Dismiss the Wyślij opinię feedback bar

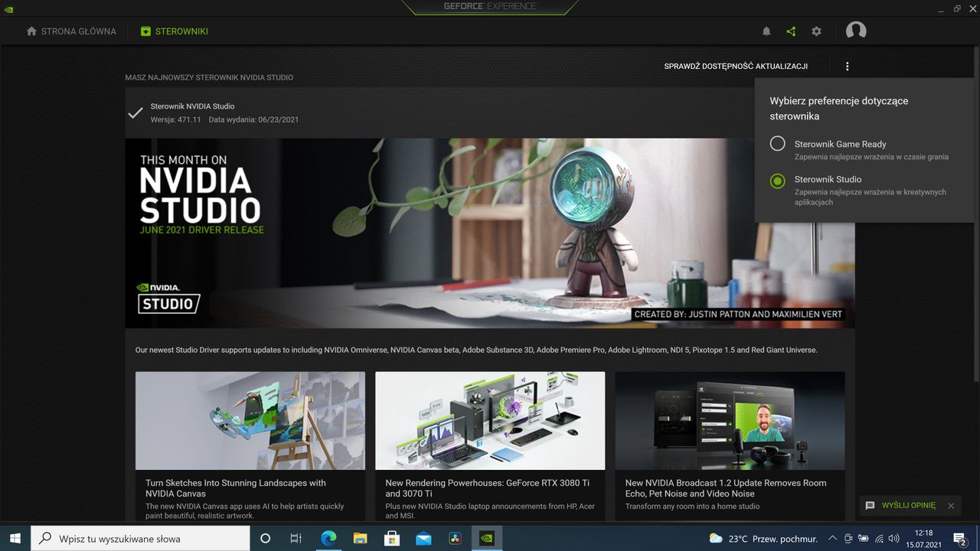[x=951, y=506]
